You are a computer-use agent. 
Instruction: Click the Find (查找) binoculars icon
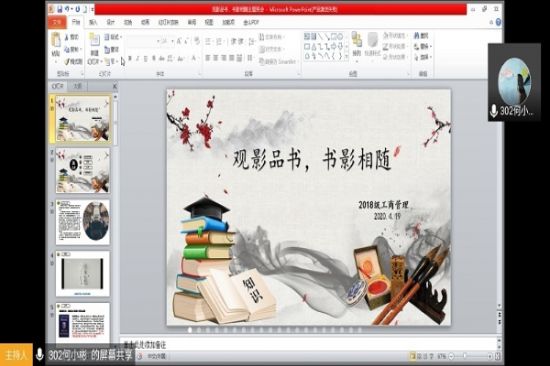[417, 35]
